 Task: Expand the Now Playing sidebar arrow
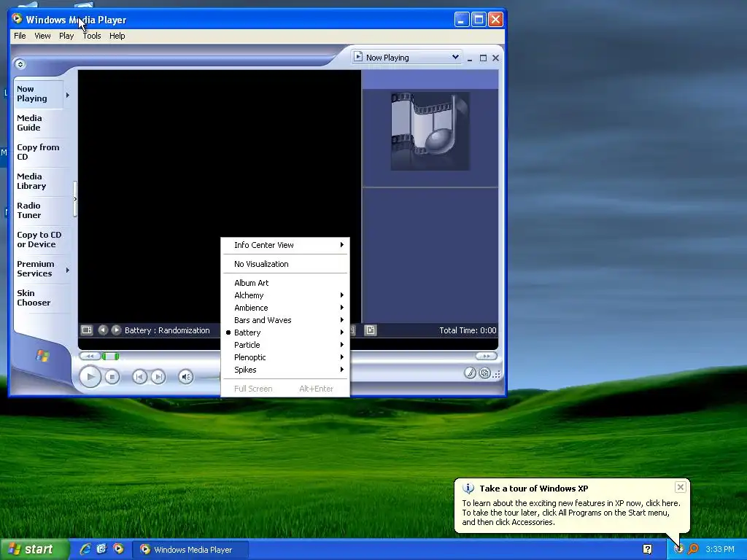(x=68, y=96)
